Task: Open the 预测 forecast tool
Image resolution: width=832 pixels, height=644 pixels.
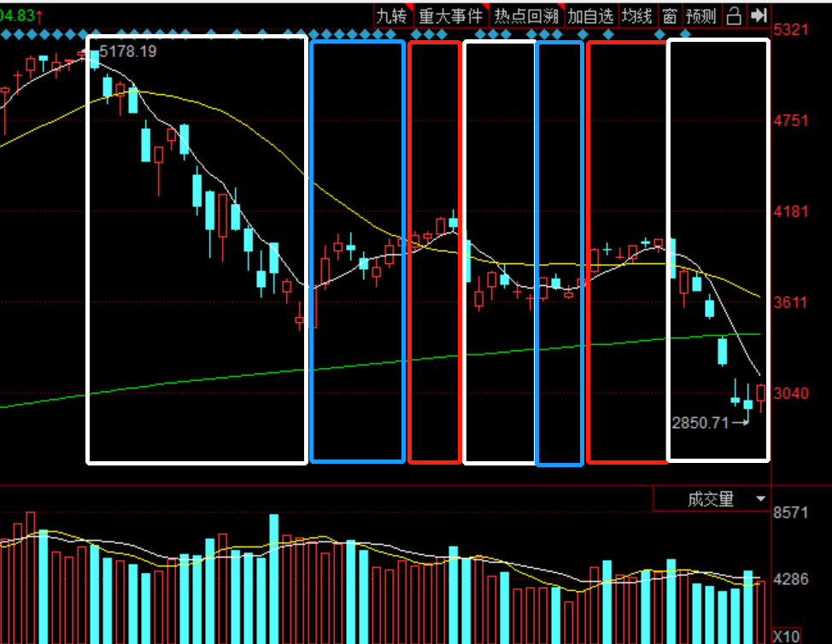Action: 701,16
